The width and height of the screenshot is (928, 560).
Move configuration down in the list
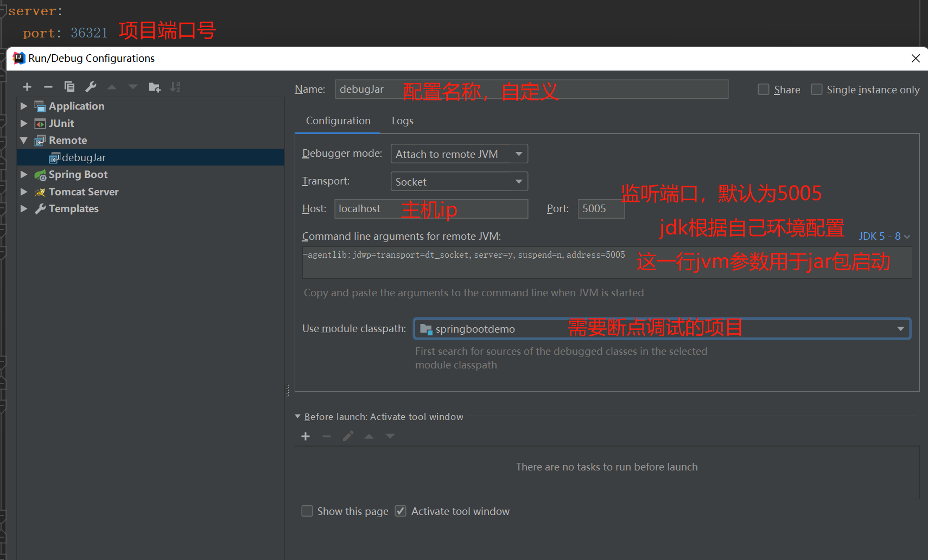point(132,87)
